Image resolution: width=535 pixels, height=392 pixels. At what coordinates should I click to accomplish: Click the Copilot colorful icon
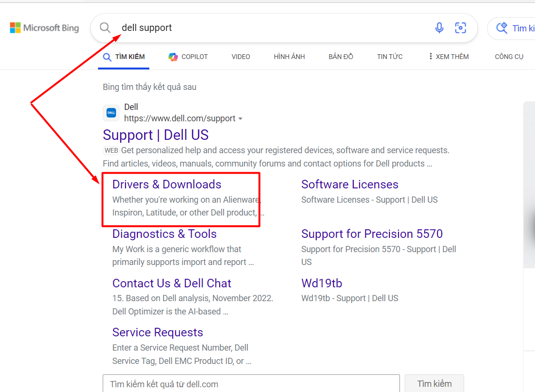[173, 57]
